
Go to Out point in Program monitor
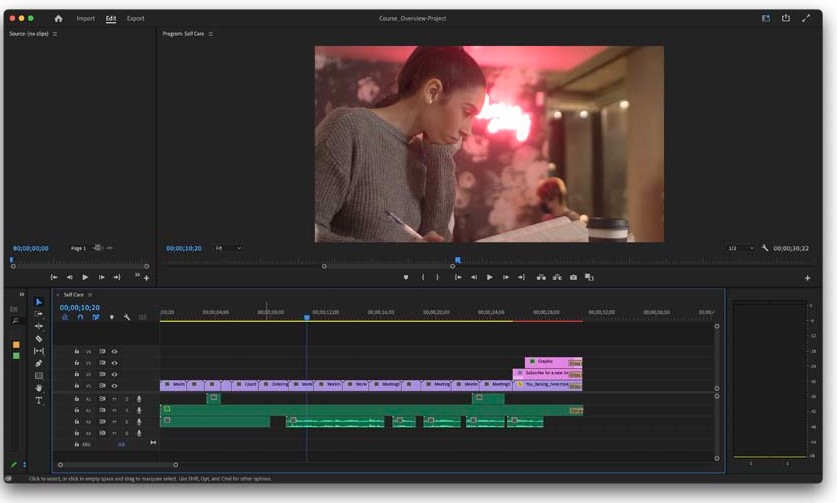point(522,278)
